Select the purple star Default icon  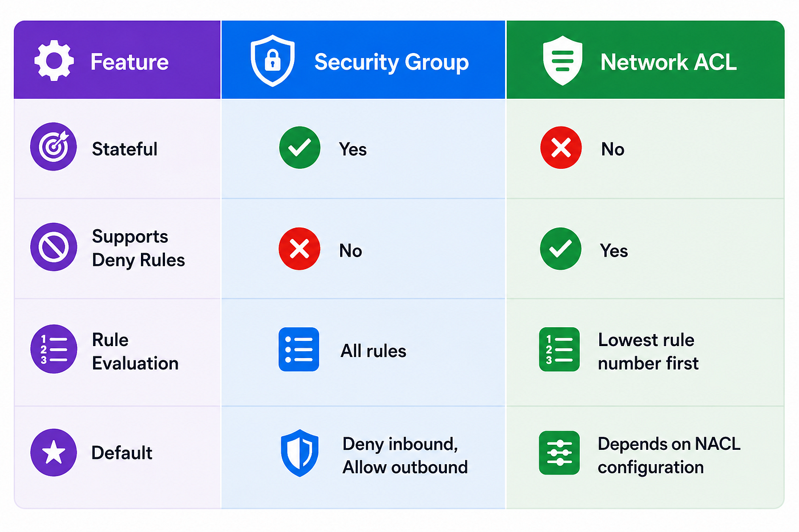click(54, 453)
